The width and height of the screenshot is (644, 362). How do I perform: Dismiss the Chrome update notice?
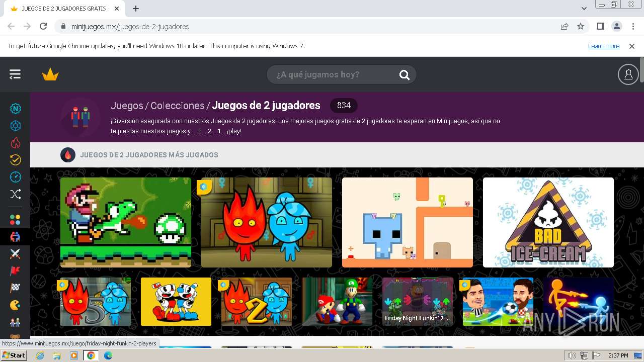point(632,46)
